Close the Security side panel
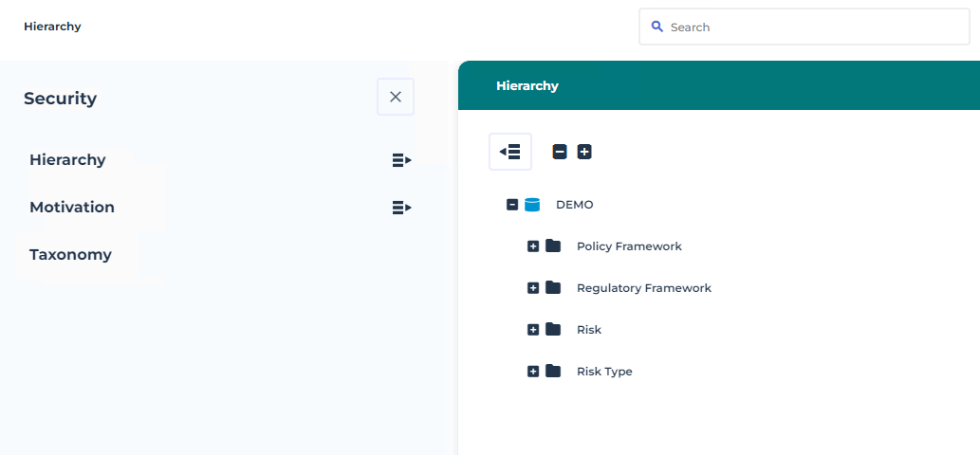The height and width of the screenshot is (455, 980). [396, 97]
